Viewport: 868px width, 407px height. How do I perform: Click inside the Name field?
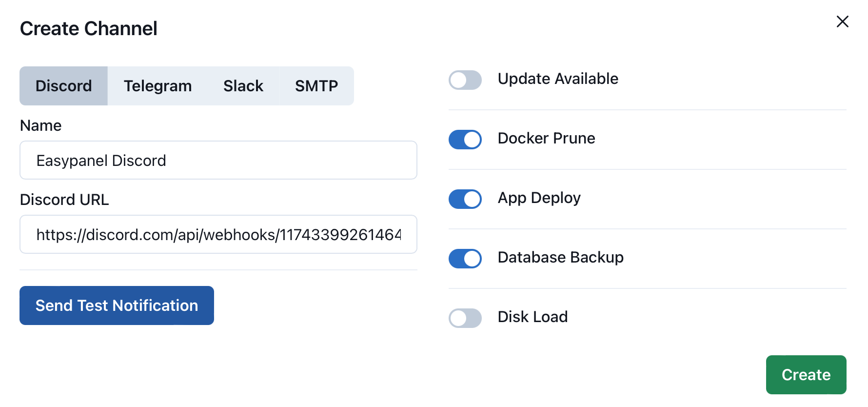coord(218,160)
